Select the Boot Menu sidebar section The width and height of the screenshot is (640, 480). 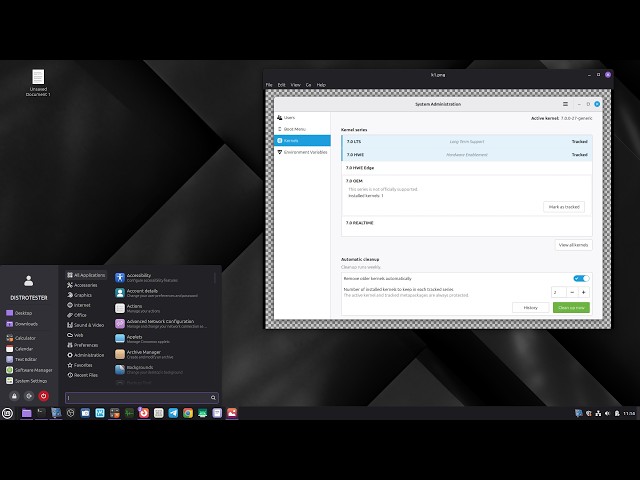click(302, 129)
